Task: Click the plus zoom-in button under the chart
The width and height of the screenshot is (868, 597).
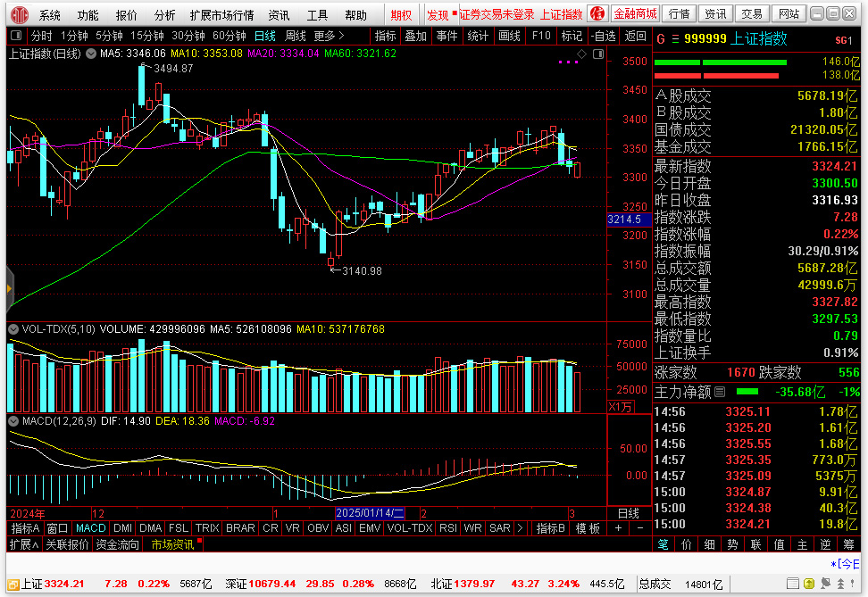Action: (x=618, y=528)
